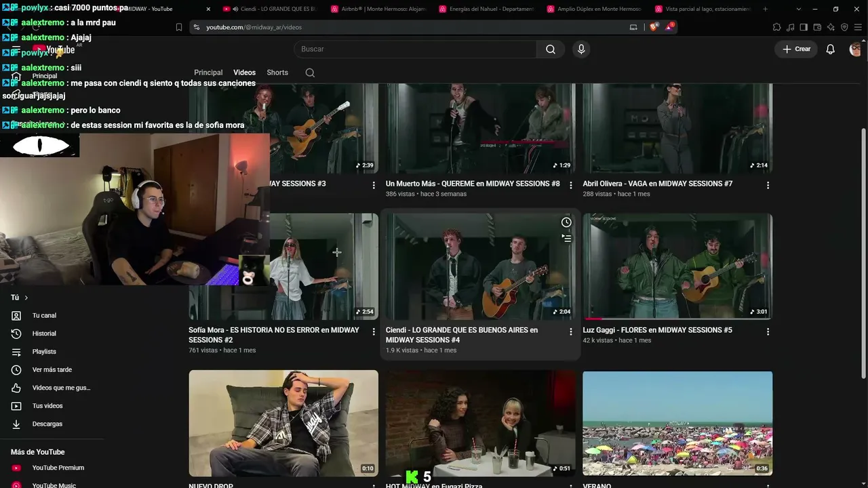The image size is (868, 488).
Task: Switch to the channel's Shorts tab
Action: pos(277,73)
